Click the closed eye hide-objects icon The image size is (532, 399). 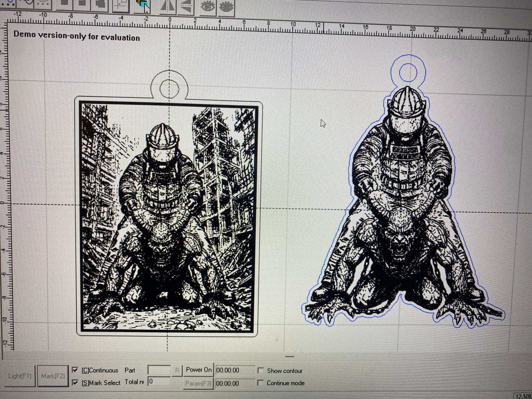pyautogui.click(x=226, y=7)
